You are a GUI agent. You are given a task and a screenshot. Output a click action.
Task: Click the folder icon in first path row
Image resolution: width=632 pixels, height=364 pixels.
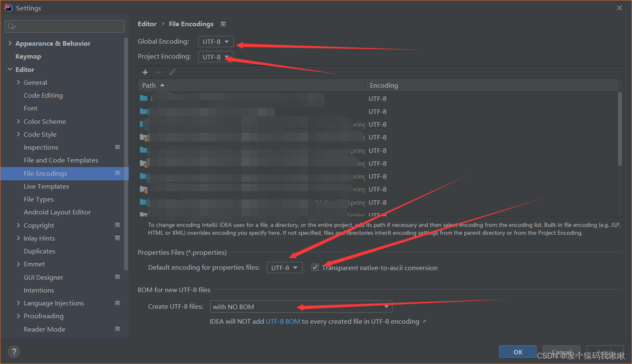click(x=144, y=98)
